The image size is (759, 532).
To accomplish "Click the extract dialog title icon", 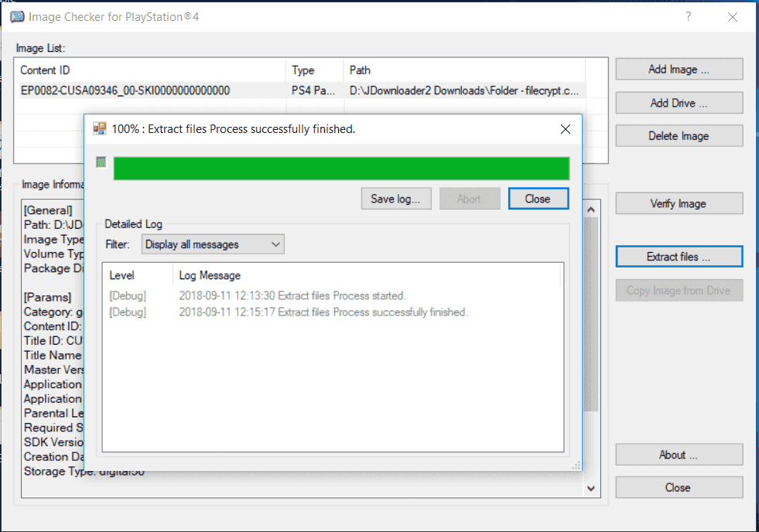I will 100,128.
